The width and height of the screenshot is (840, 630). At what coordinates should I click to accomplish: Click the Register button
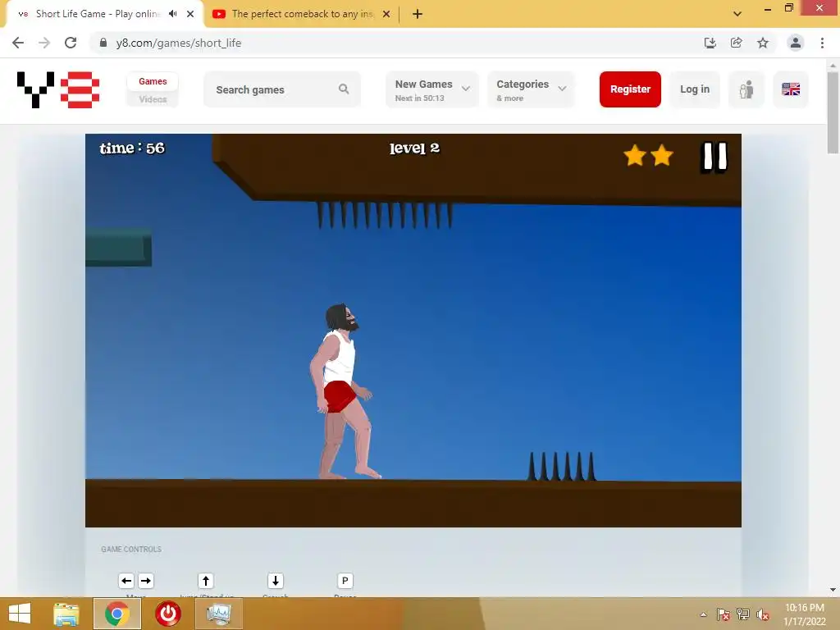[x=630, y=89]
